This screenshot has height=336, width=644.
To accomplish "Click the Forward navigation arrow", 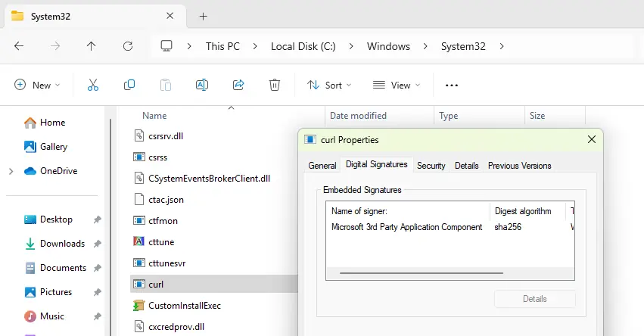I will pos(55,46).
